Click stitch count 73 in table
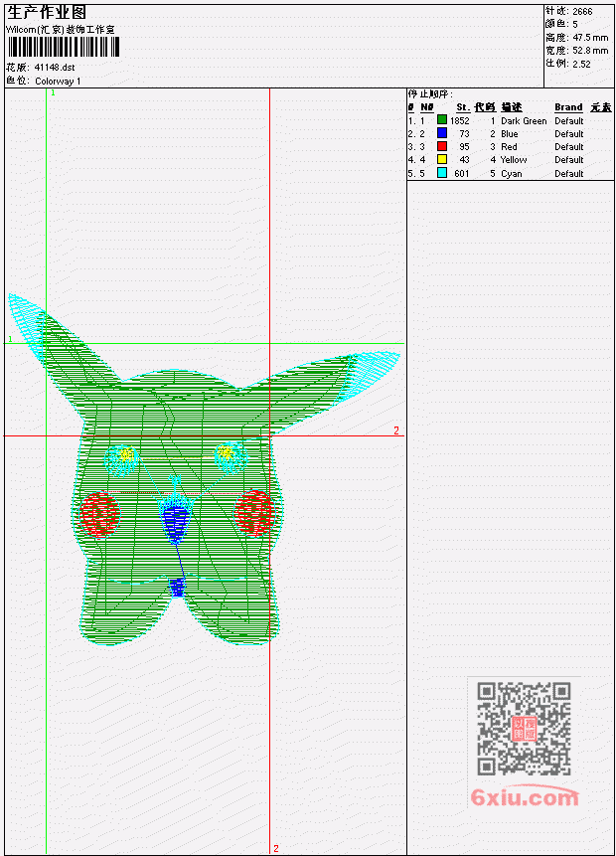The height and width of the screenshot is (856, 616). coord(464,134)
